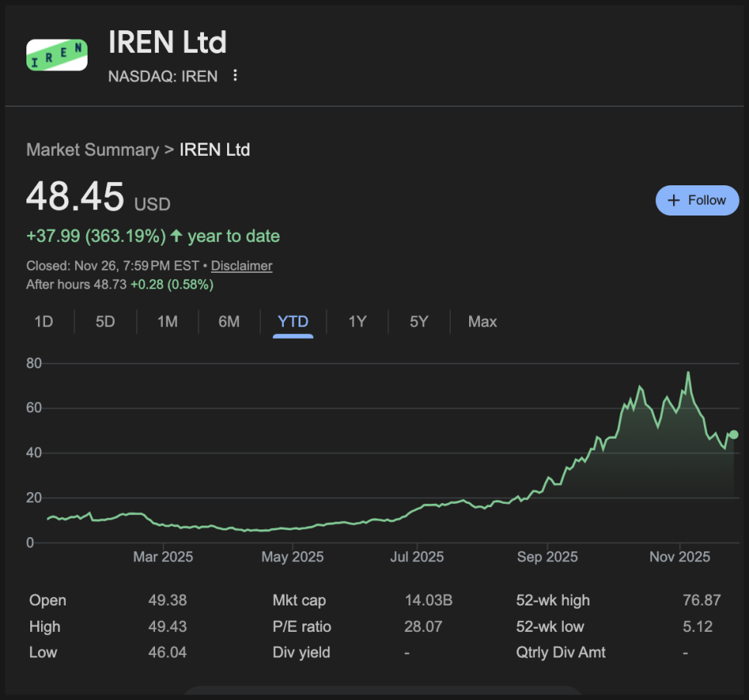Image resolution: width=749 pixels, height=700 pixels.
Task: Open the Disclaimer link
Action: tap(242, 265)
